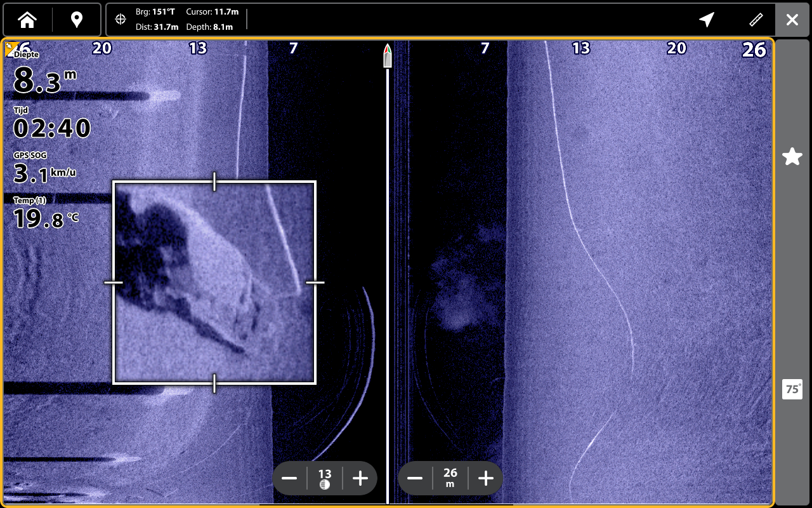Tap the Tijd 02:40 readout

(52, 123)
